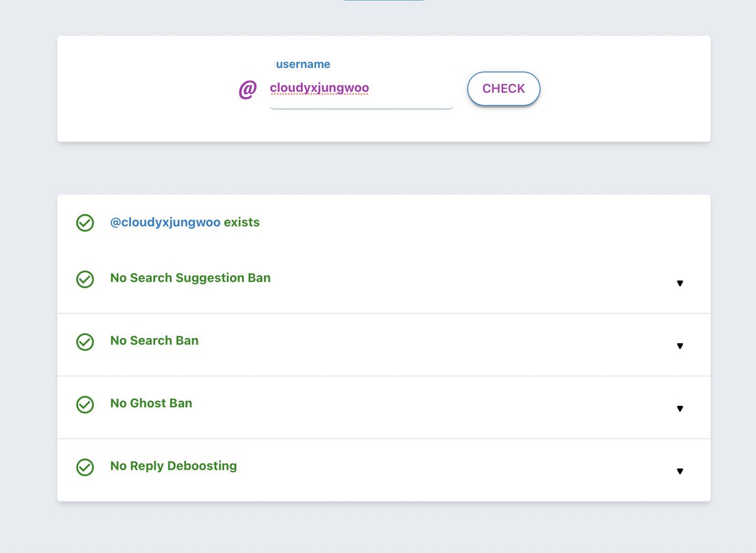Select the 'No Search Ban' text

coord(154,341)
